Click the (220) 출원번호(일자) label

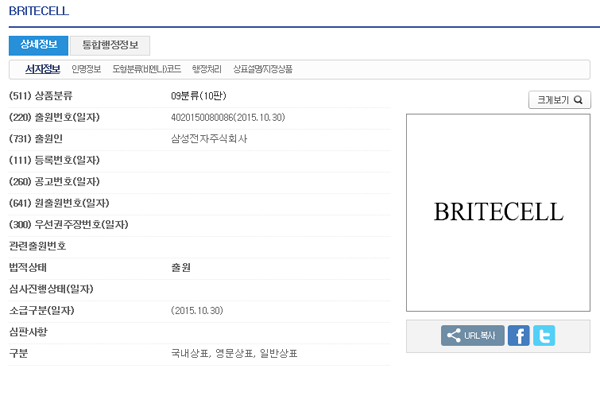pos(54,117)
